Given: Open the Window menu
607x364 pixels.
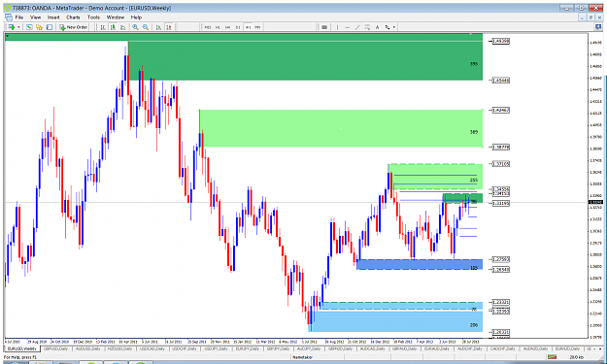Looking at the screenshot, I should click(x=116, y=17).
